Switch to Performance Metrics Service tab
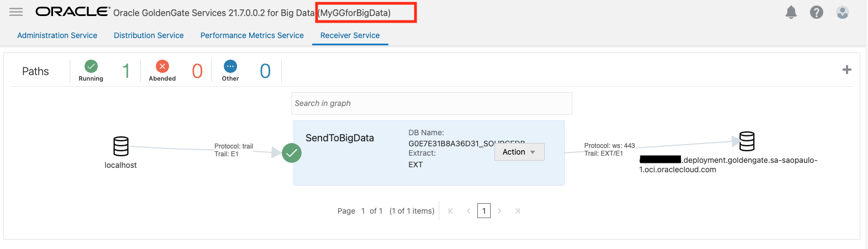Screen dimensions: 868x249 pos(252,35)
